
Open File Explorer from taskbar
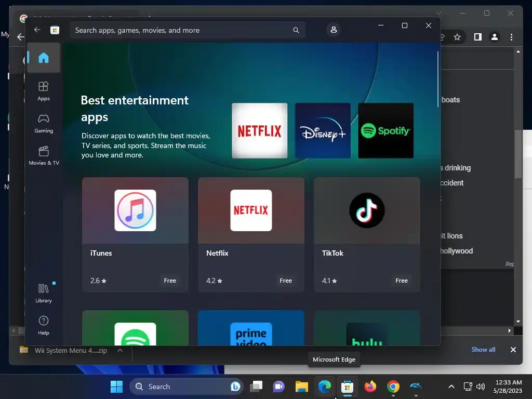[302, 387]
